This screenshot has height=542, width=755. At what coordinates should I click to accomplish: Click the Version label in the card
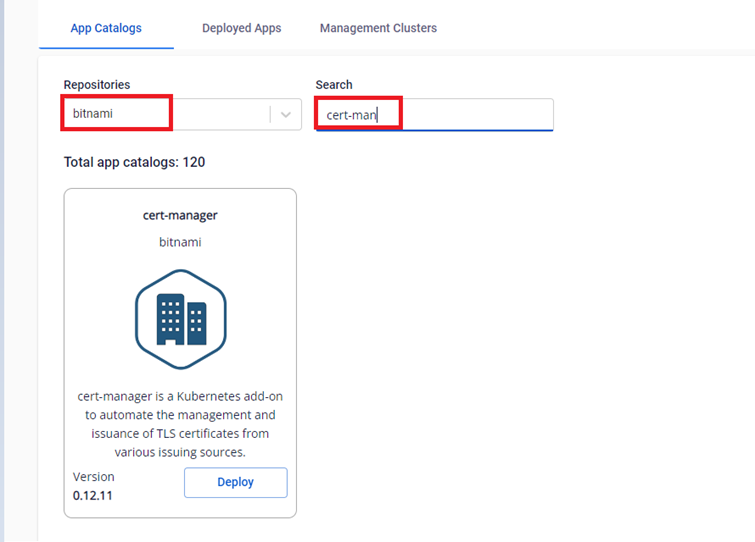click(94, 477)
